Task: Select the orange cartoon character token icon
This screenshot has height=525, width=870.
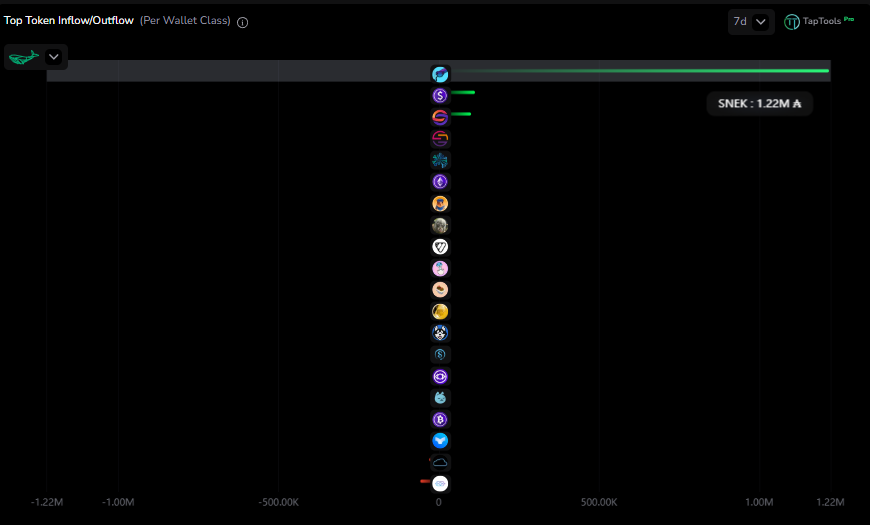Action: [x=440, y=204]
